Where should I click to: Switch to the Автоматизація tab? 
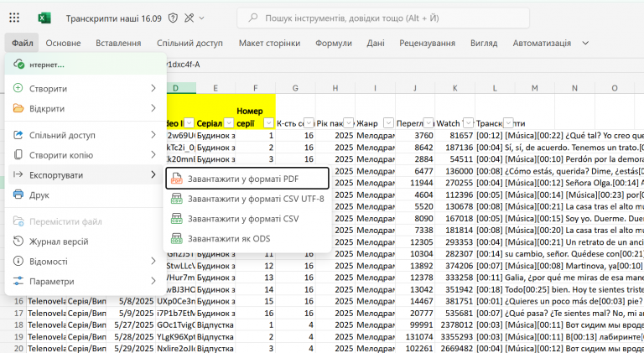[542, 43]
